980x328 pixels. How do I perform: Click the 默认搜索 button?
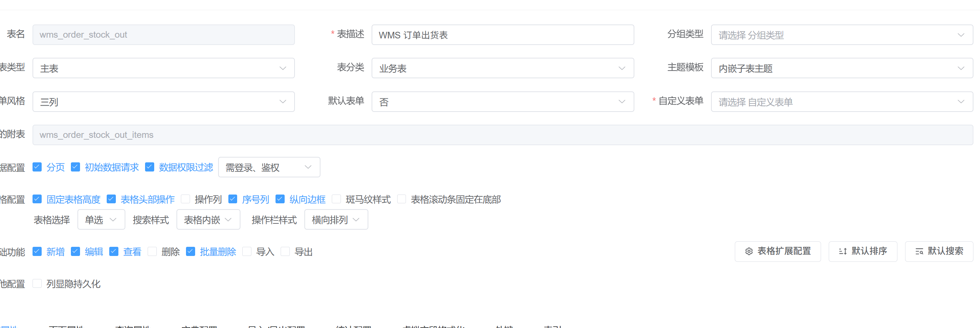tap(939, 252)
